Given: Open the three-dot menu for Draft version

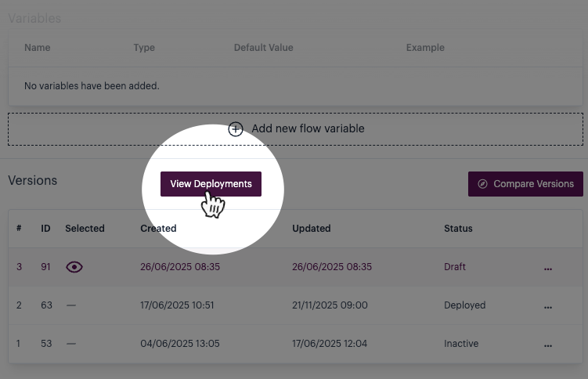Looking at the screenshot, I should coord(548,268).
